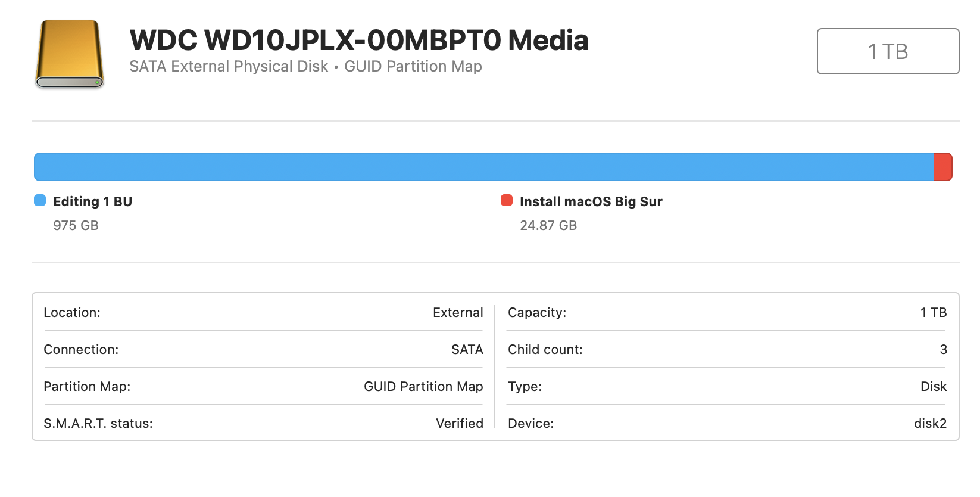The width and height of the screenshot is (980, 497).
Task: Click the disk2 device value
Action: 930,423
